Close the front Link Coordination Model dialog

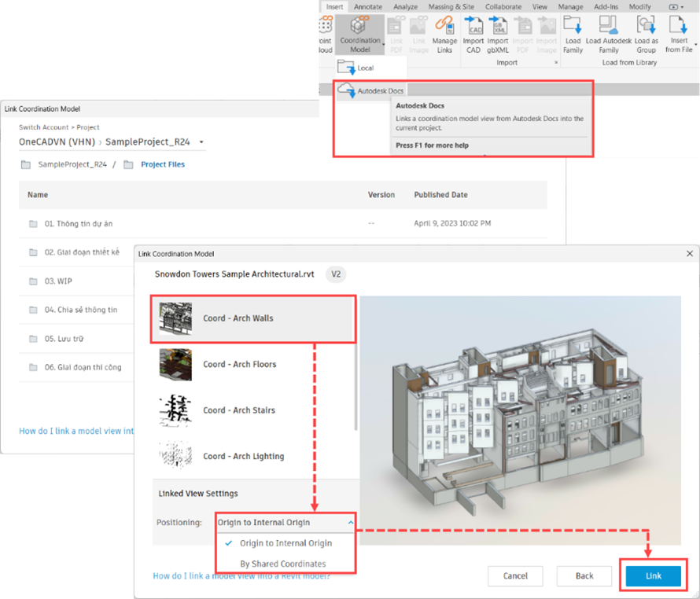pos(689,254)
